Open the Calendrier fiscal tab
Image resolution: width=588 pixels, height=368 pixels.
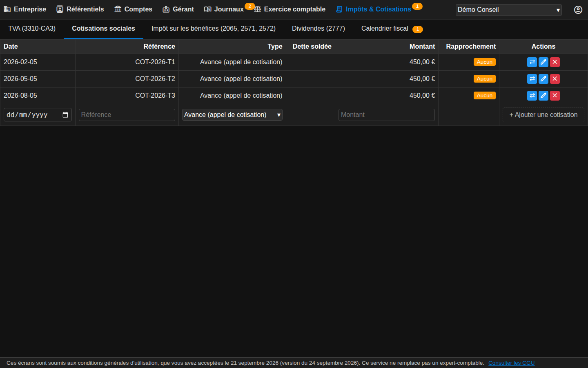[x=392, y=29]
